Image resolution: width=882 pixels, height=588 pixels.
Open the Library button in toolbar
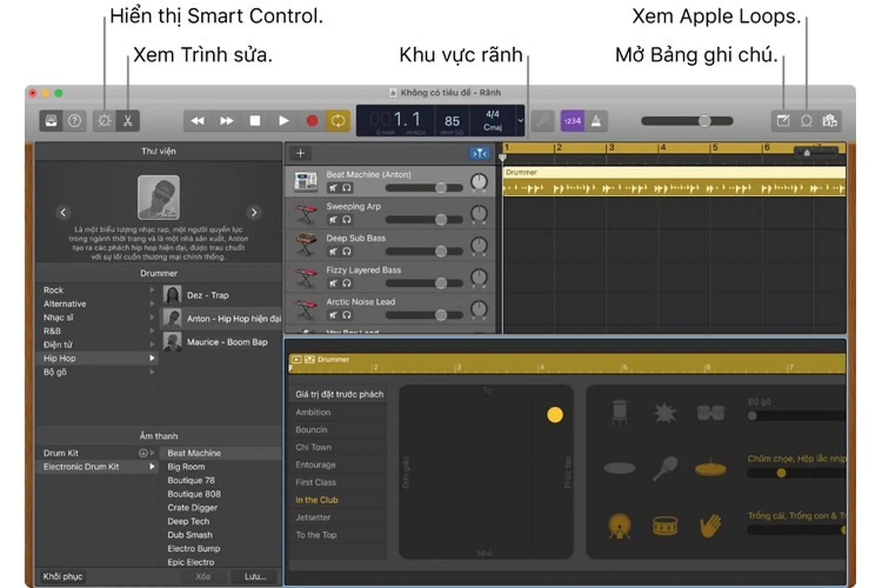(51, 121)
